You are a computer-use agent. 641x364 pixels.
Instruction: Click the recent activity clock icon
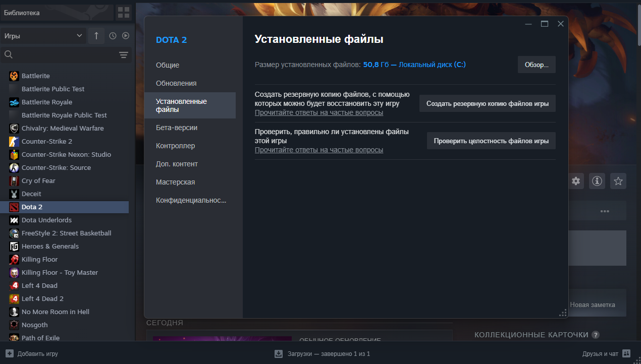click(113, 36)
